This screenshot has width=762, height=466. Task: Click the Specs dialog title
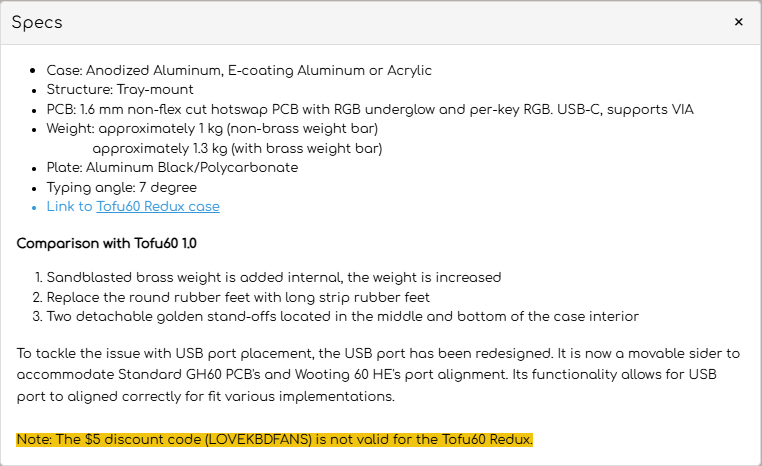[37, 22]
